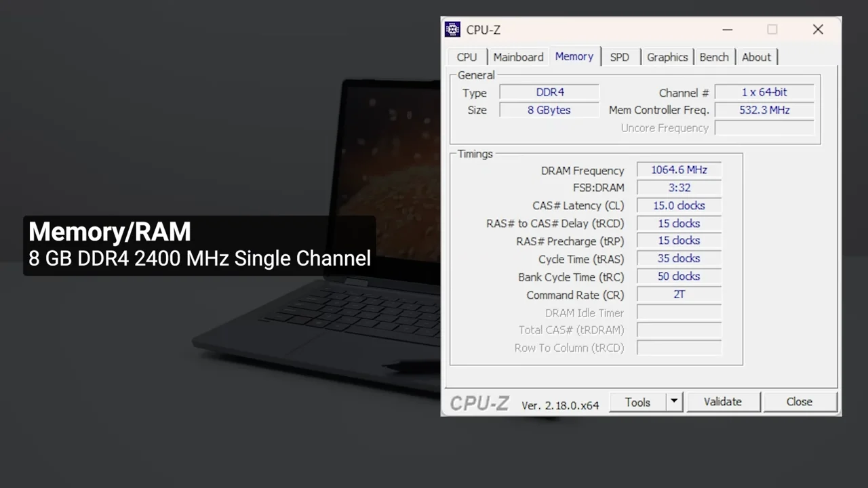This screenshot has height=488, width=868.
Task: Show the Graphics tab
Action: [667, 58]
